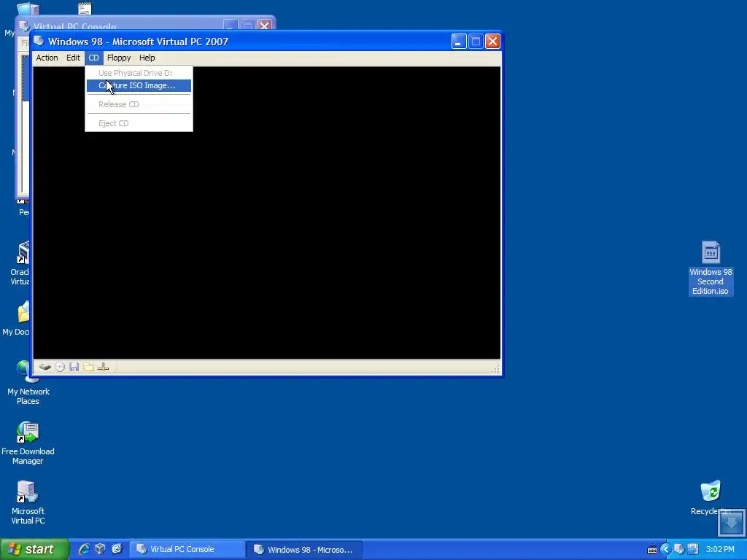Click the VirtualBox cube Quick Launch icon
The image size is (747, 560).
pyautogui.click(x=100, y=549)
